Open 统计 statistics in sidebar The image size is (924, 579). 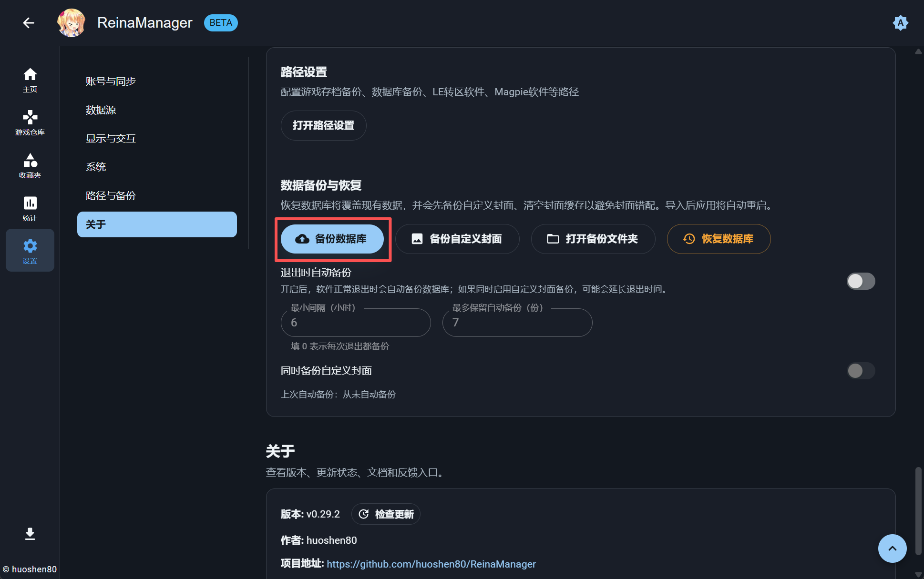tap(30, 209)
